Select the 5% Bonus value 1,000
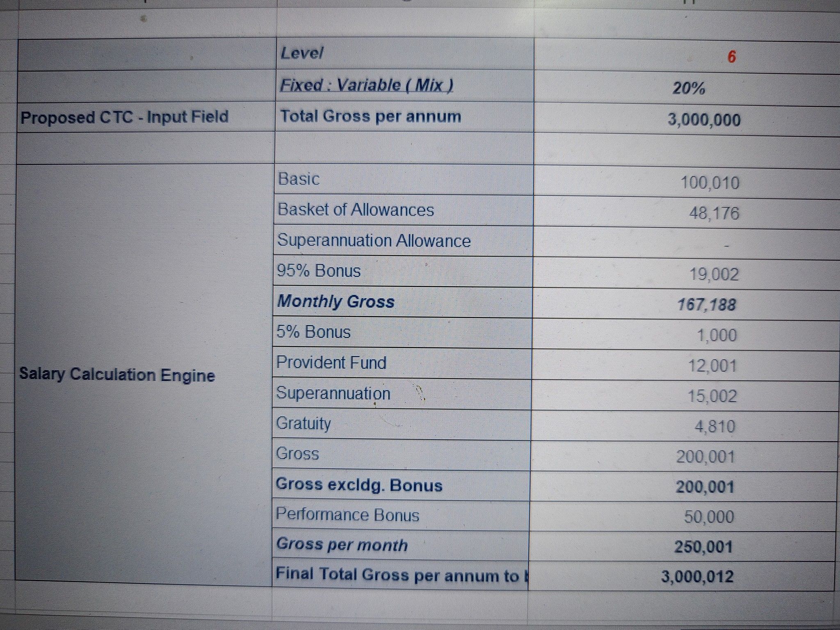This screenshot has width=840, height=630. click(x=717, y=336)
